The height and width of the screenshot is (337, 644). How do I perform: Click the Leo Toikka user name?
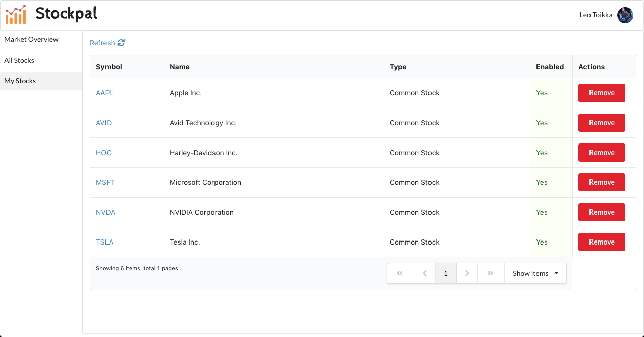[596, 15]
